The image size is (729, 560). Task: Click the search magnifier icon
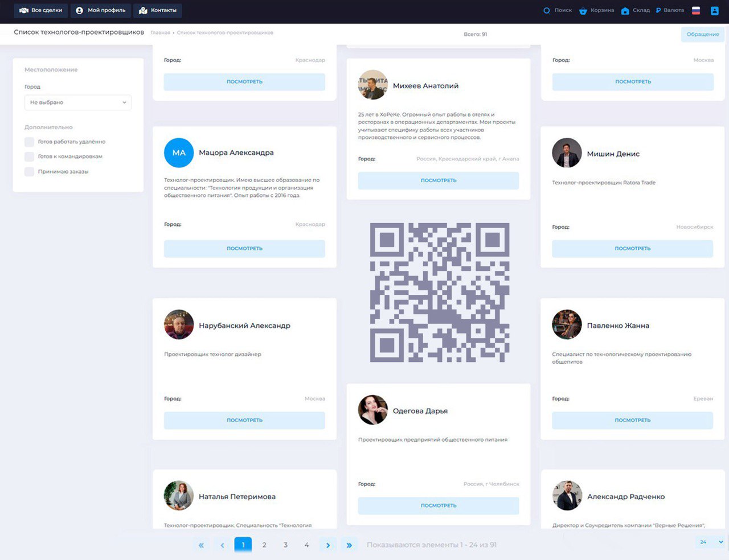pyautogui.click(x=547, y=11)
